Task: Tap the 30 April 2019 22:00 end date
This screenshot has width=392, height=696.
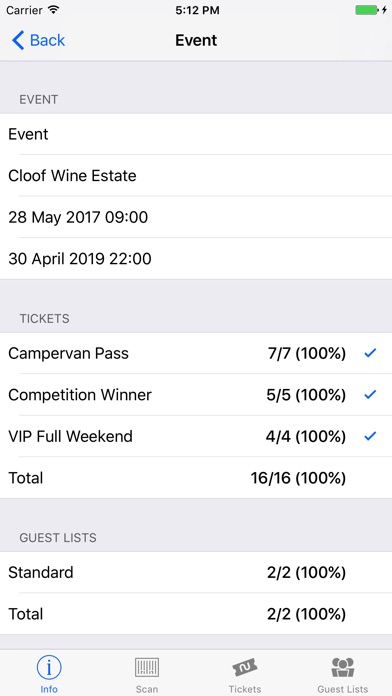Action: click(80, 259)
